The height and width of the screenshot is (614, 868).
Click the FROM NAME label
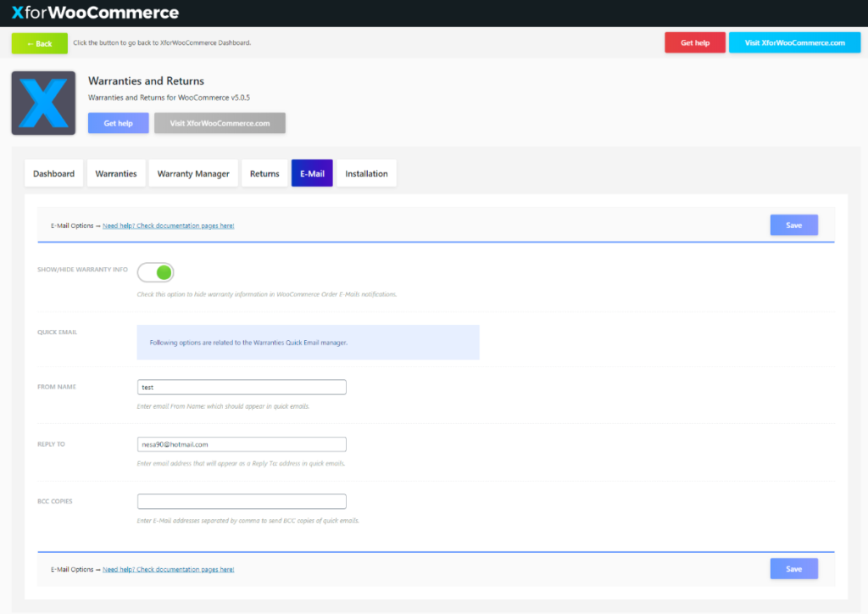coord(57,387)
